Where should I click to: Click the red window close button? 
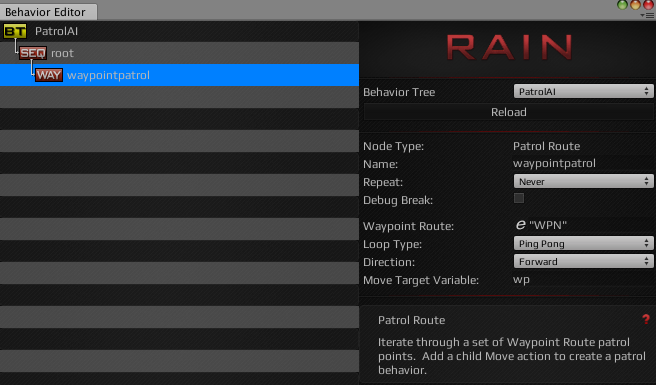[x=648, y=5]
